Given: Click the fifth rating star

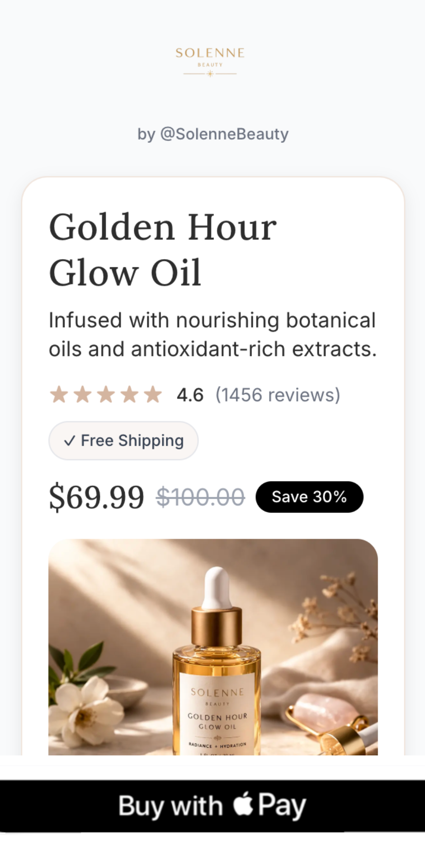Looking at the screenshot, I should pos(153,394).
